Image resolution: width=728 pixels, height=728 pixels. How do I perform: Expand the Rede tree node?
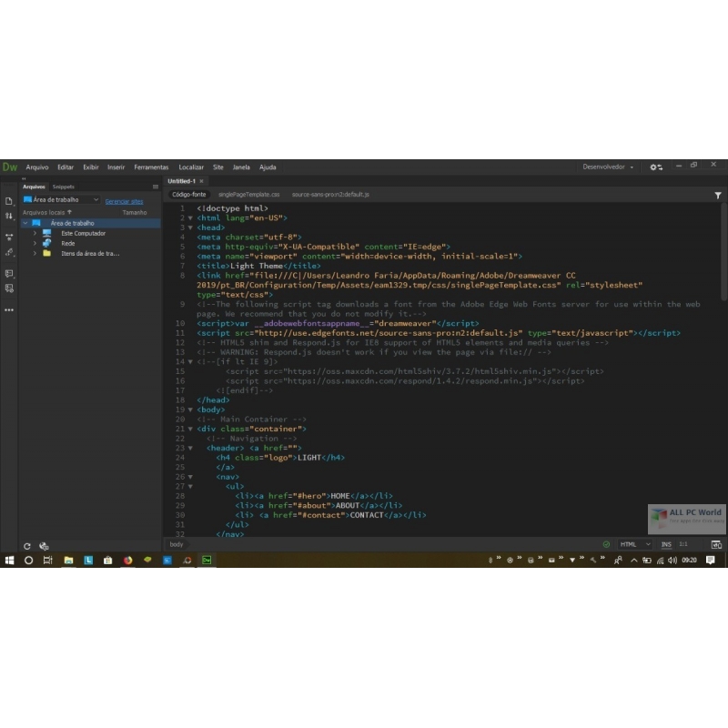pyautogui.click(x=35, y=243)
